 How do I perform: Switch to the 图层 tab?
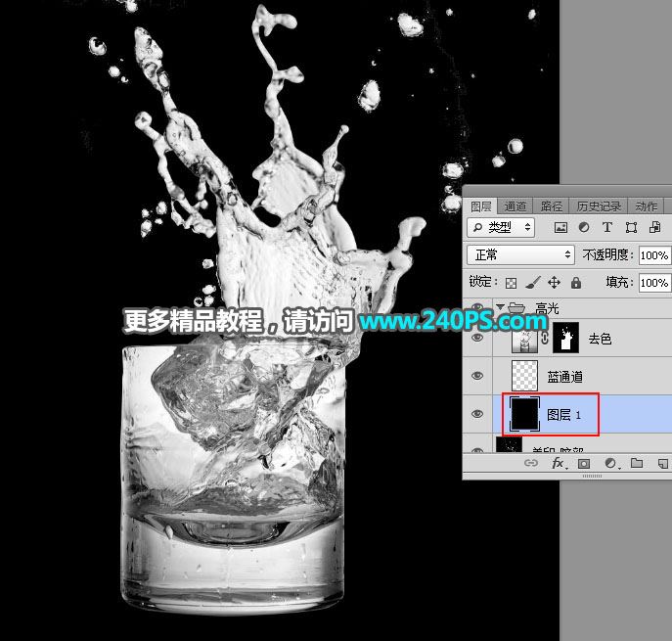tap(480, 206)
